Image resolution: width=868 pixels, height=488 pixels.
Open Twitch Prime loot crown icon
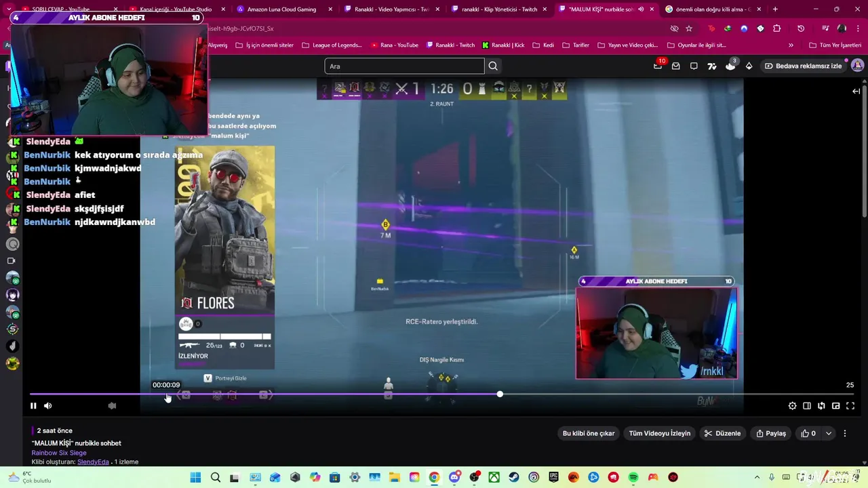[x=658, y=66]
